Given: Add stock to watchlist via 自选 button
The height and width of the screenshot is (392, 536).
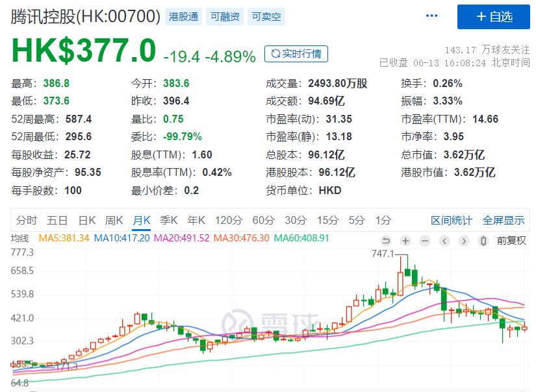Looking at the screenshot, I should coord(494,17).
